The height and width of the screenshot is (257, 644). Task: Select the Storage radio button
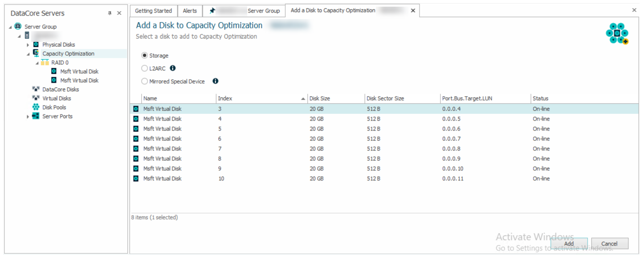pyautogui.click(x=144, y=56)
